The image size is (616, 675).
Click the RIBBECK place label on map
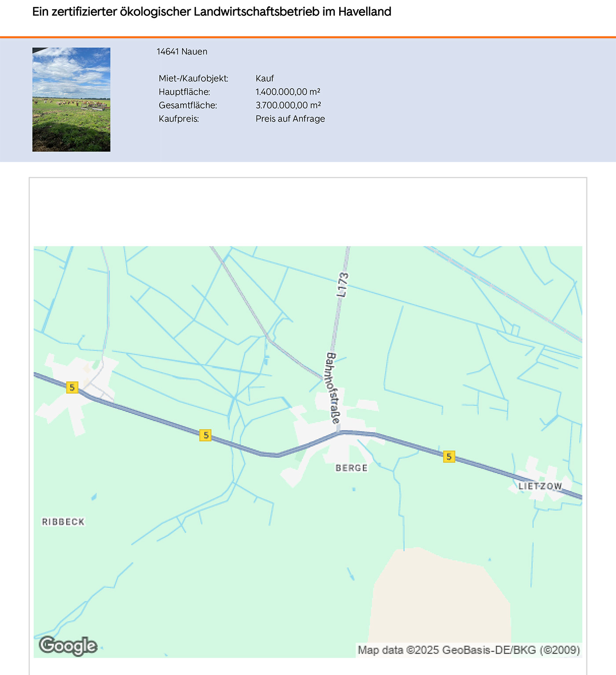(63, 522)
